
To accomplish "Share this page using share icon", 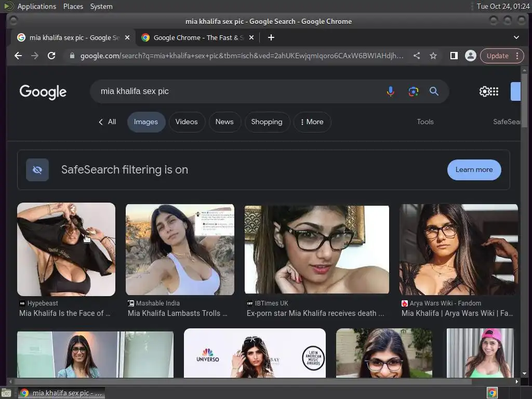I will 417,56.
